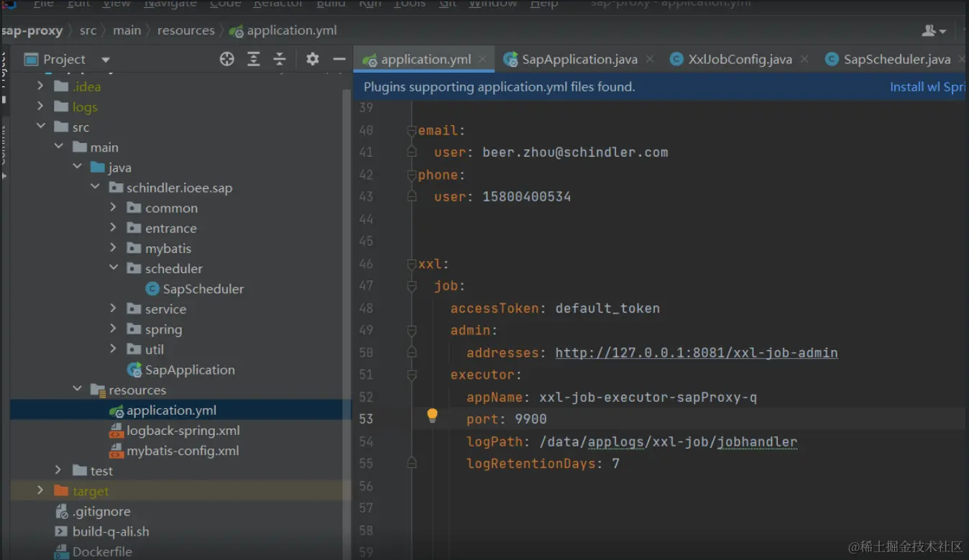Click line number 57 in the gutter
This screenshot has width=969, height=560.
click(366, 508)
